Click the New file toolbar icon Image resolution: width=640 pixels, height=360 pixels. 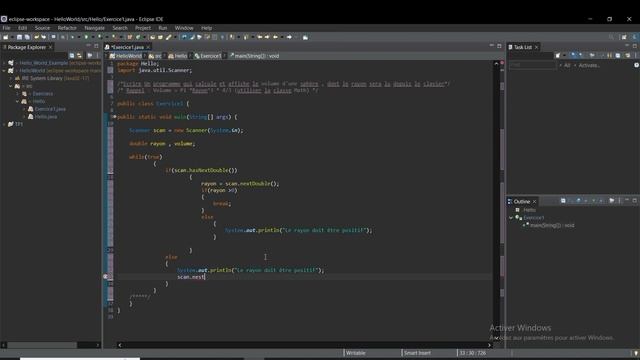coord(6,37)
